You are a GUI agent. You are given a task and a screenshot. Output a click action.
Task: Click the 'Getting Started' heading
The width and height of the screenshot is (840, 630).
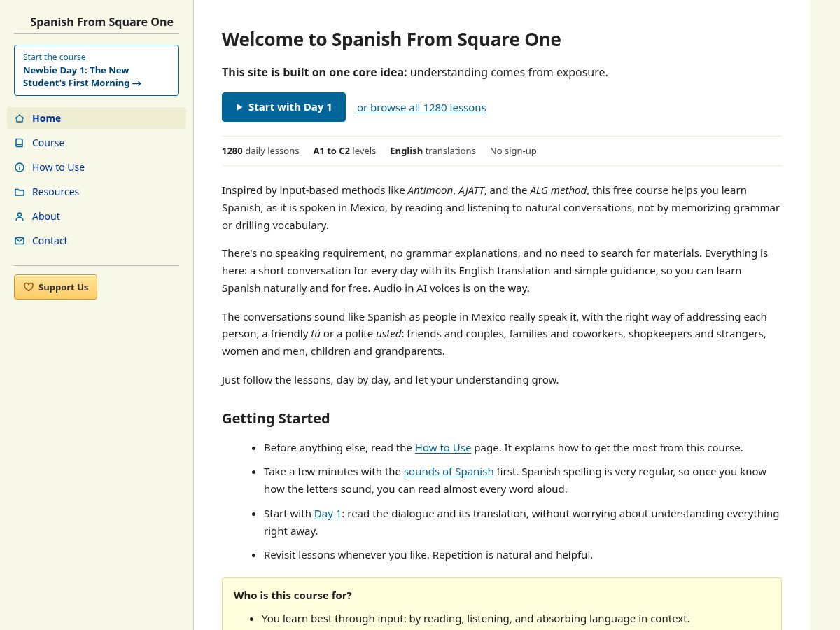[x=276, y=419]
